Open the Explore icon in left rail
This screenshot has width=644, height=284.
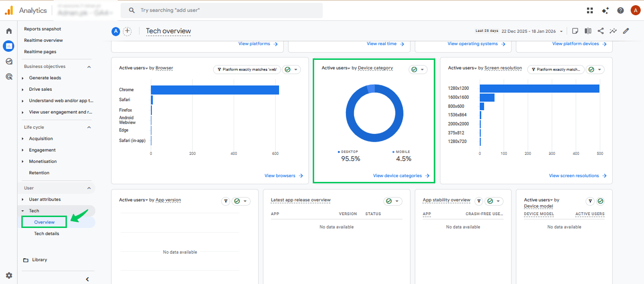9,61
